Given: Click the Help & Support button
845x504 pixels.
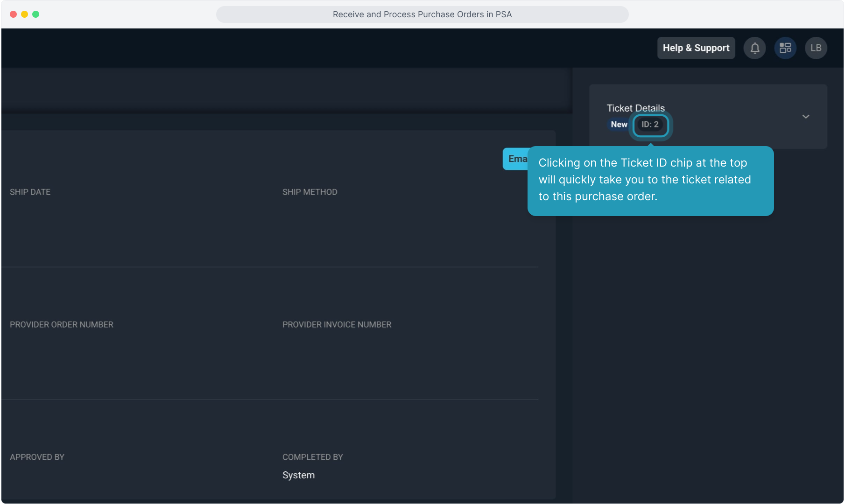Looking at the screenshot, I should [696, 48].
